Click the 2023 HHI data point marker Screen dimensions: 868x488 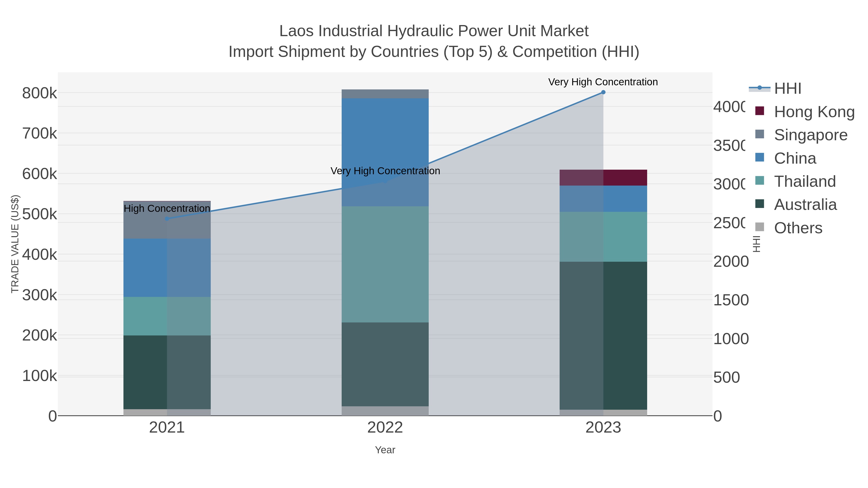coord(603,92)
